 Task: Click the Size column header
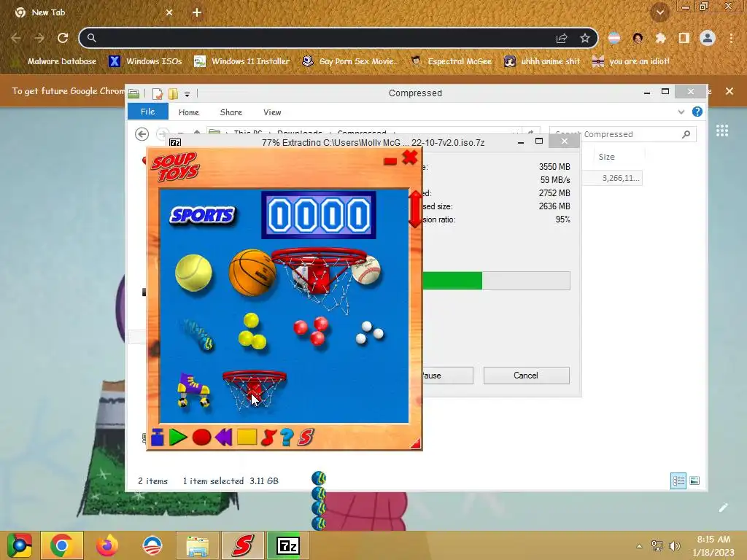(x=606, y=157)
